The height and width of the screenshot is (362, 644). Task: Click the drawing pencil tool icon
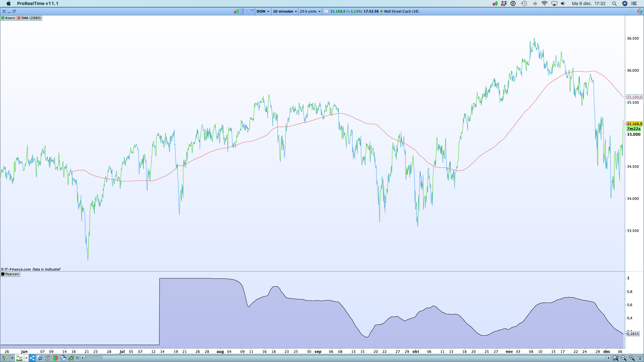coord(5,358)
